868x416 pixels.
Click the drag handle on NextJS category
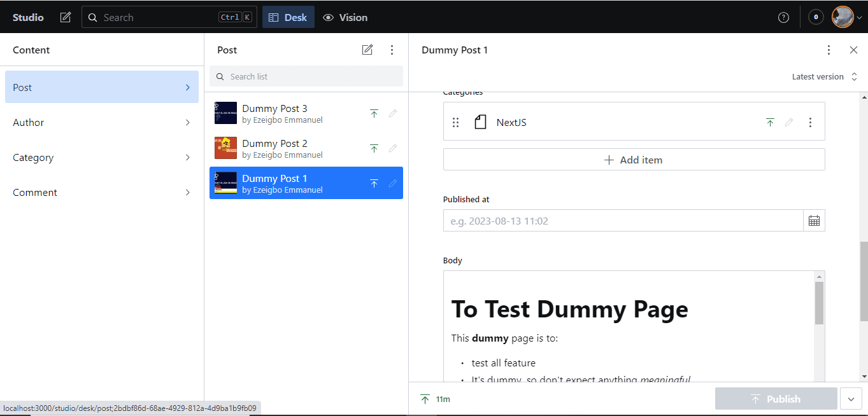tap(455, 122)
